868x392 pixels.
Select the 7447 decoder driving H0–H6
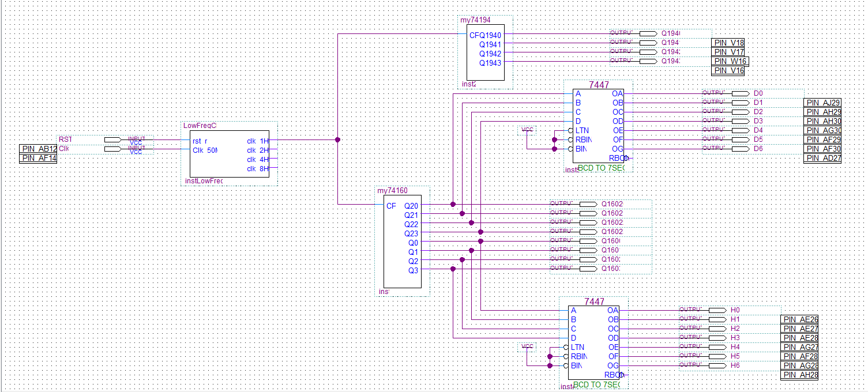tap(594, 343)
